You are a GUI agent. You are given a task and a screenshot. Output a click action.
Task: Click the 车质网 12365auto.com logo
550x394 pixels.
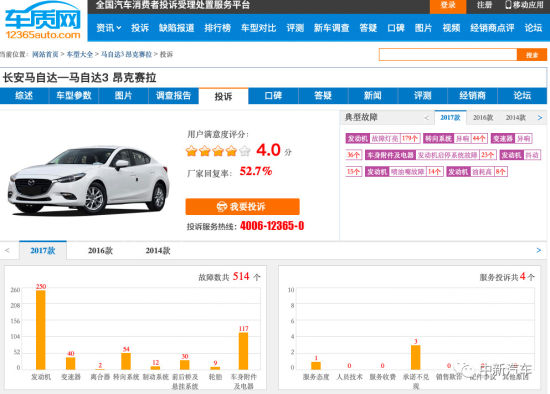(43, 20)
